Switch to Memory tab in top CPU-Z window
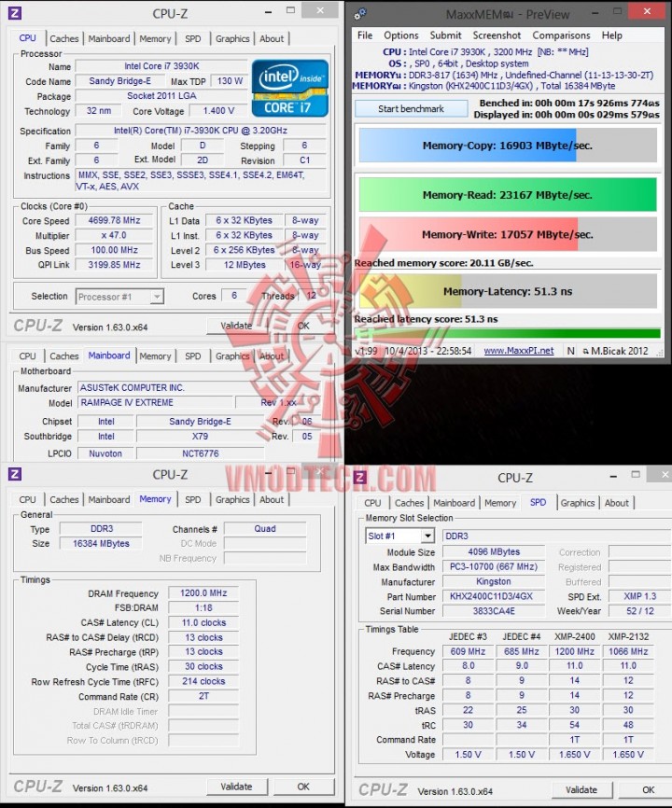Viewport: 672px width, 808px height. tap(155, 38)
